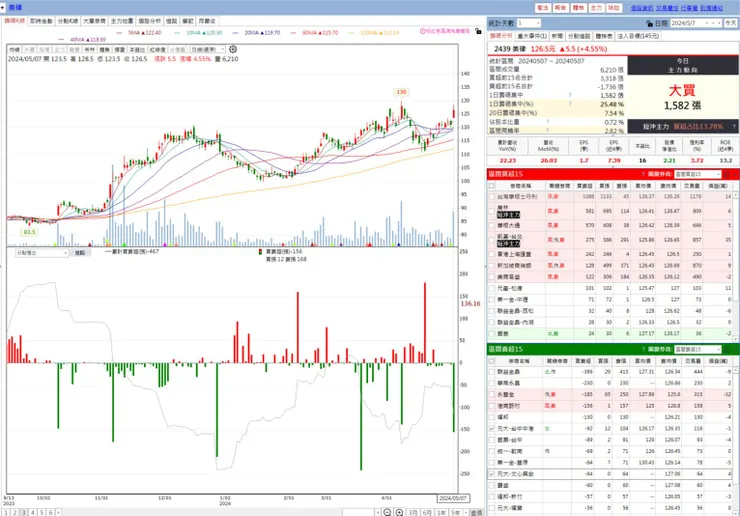
Task: Click the lock icon beside the MA legend
Action: point(478,31)
